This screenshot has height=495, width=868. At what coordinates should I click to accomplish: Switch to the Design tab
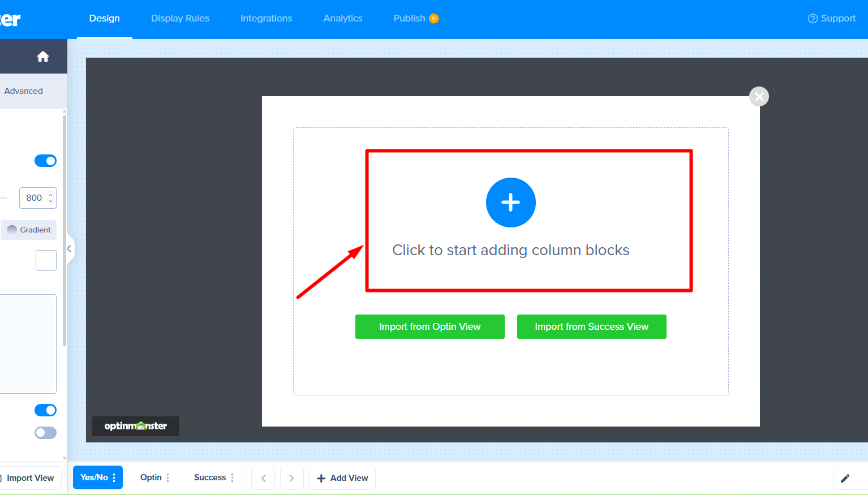coord(105,18)
